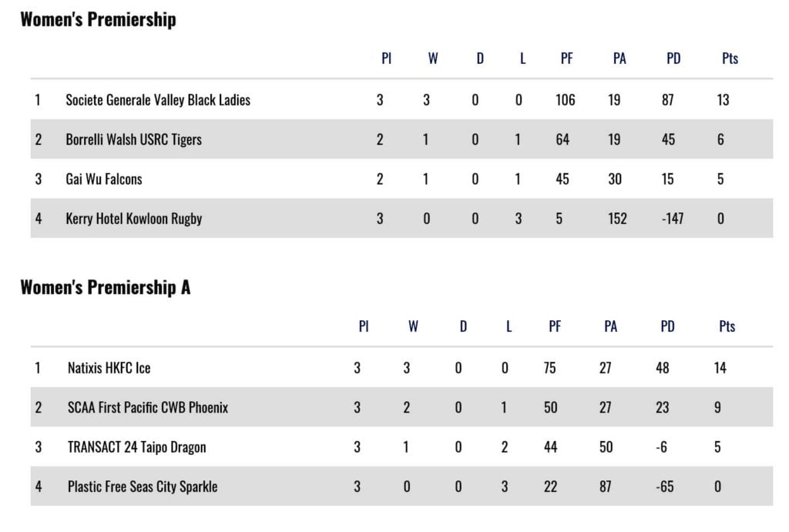Open Borrelli Walsh USRC Tigers team row

[133, 139]
